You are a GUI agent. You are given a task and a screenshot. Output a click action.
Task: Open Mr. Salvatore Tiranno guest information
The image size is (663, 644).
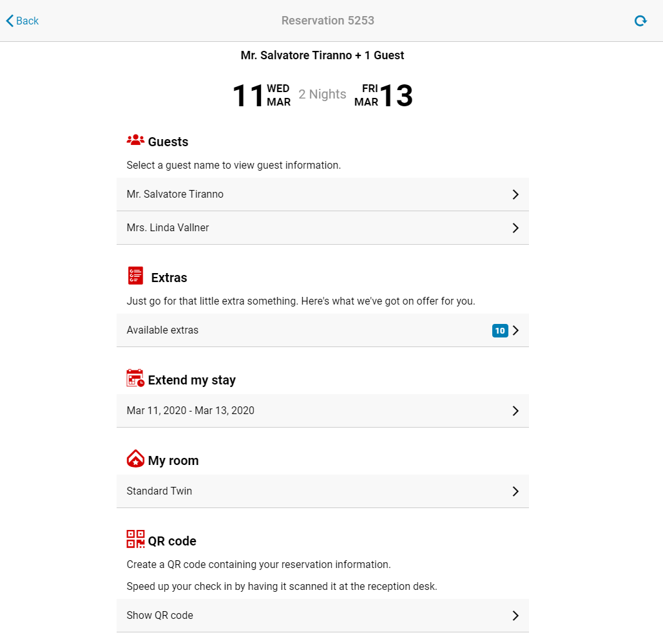click(x=175, y=194)
